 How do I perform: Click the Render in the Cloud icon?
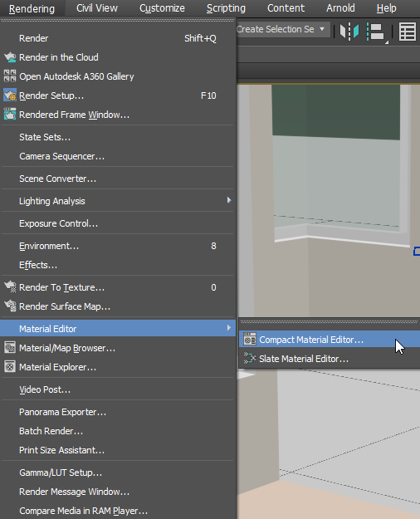[10, 57]
